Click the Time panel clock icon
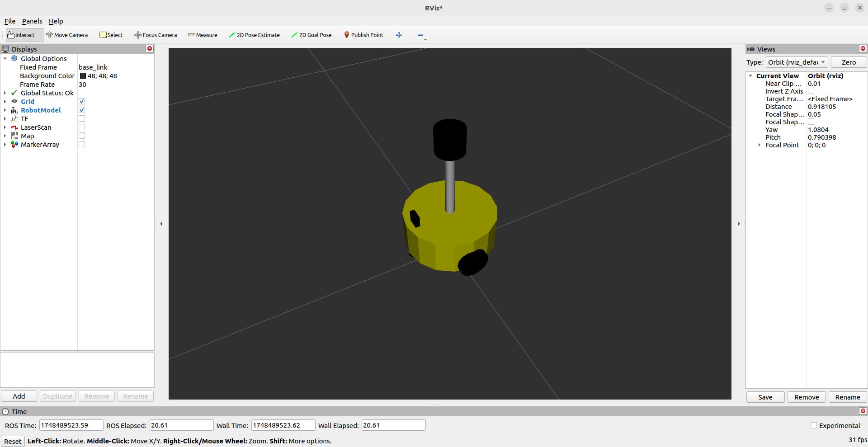The image size is (868, 447). [x=5, y=411]
